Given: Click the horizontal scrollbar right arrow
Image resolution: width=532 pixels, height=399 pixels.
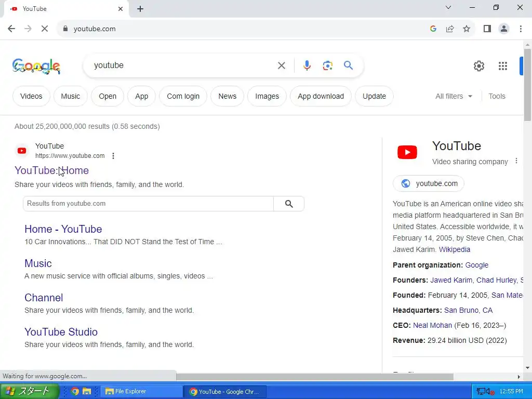Looking at the screenshot, I should (x=519, y=377).
